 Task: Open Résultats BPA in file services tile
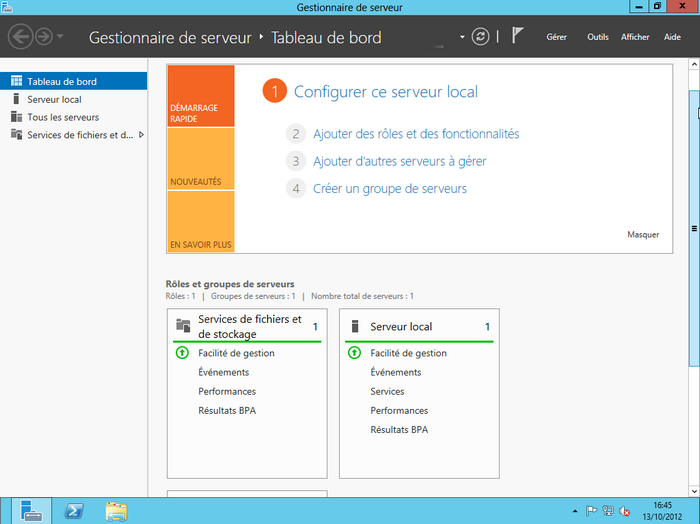(x=227, y=411)
